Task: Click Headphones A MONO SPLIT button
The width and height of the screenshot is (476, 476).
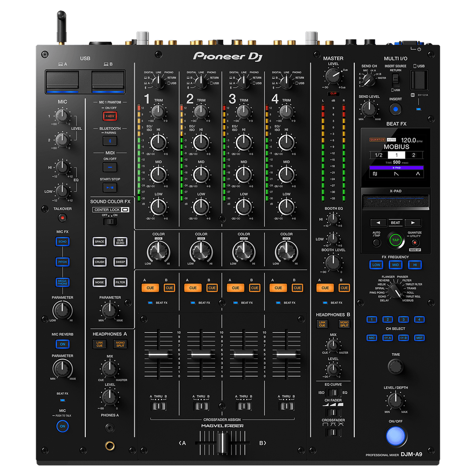Action: (120, 344)
